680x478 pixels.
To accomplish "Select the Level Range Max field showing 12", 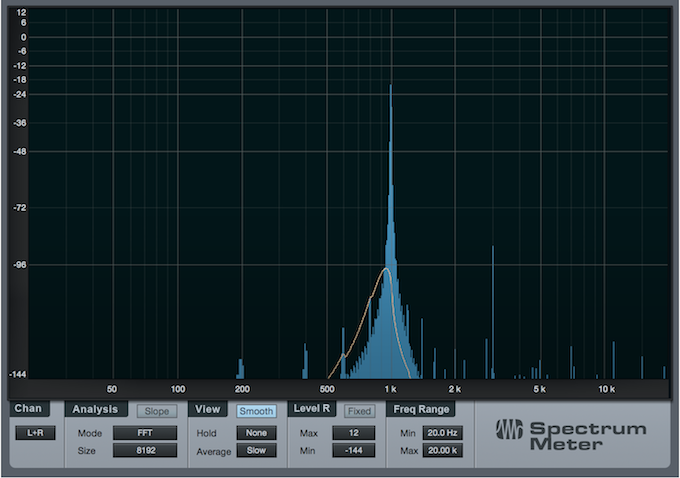I will tap(353, 433).
